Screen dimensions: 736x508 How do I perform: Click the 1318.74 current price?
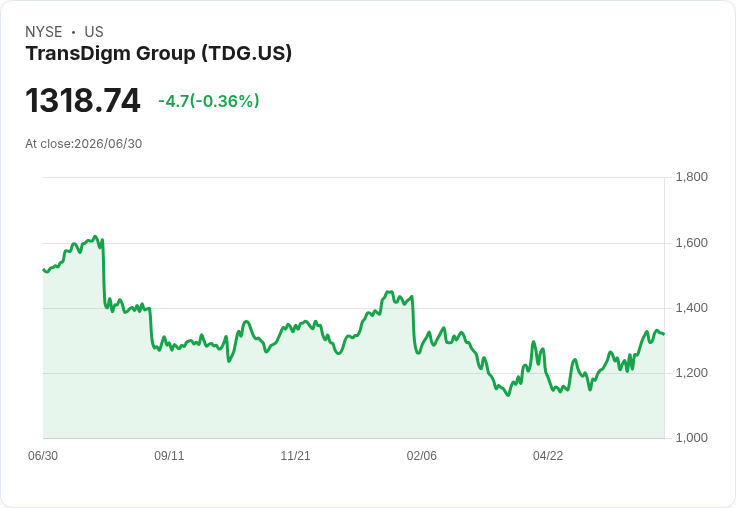[83, 100]
